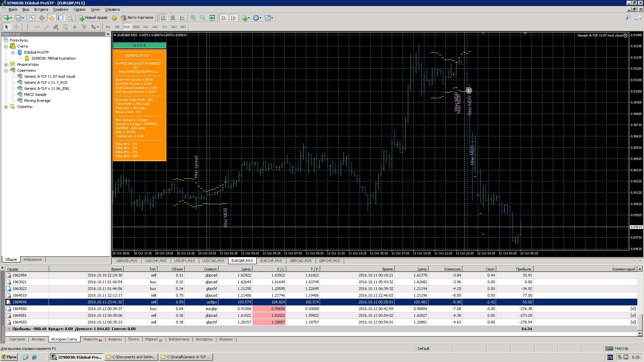Open the Templates dropdown icon

[x=269, y=18]
